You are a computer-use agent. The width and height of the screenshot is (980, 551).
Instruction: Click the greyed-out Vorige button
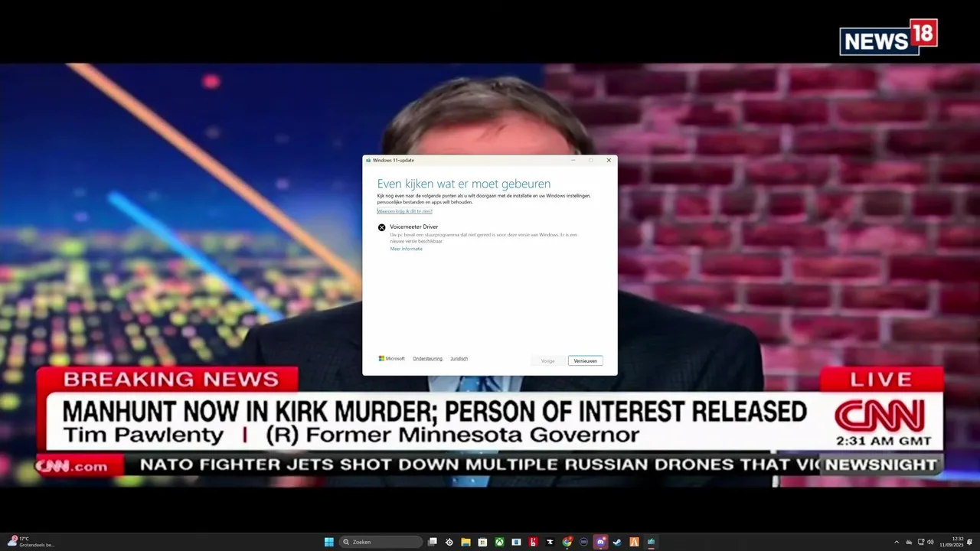coord(547,360)
